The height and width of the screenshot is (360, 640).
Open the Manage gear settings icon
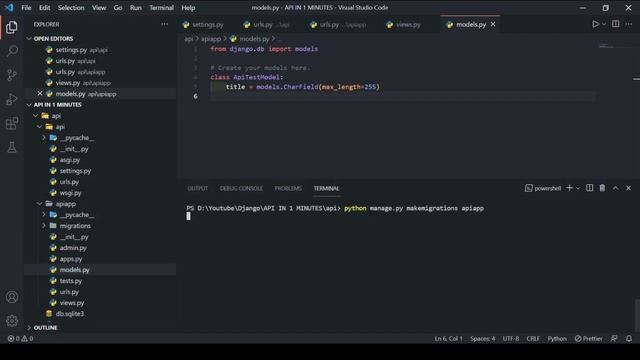tap(12, 321)
